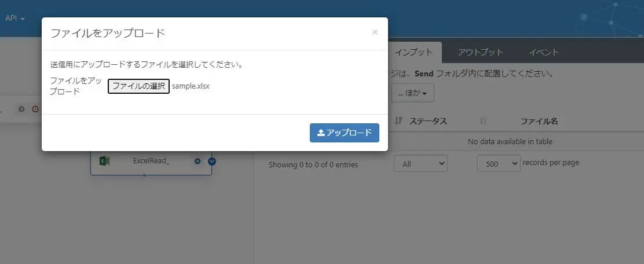Image resolution: width=644 pixels, height=264 pixels.
Task: Open the ...ほか dropdown button
Action: (x=412, y=93)
